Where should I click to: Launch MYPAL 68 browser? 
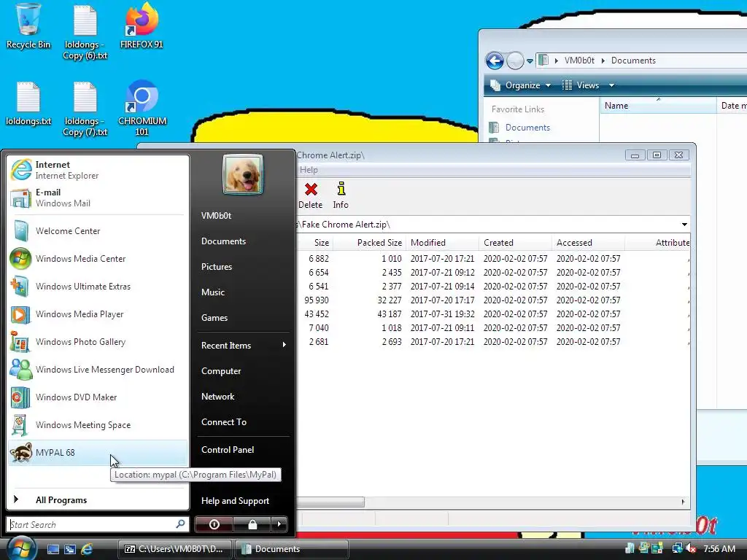[98, 452]
